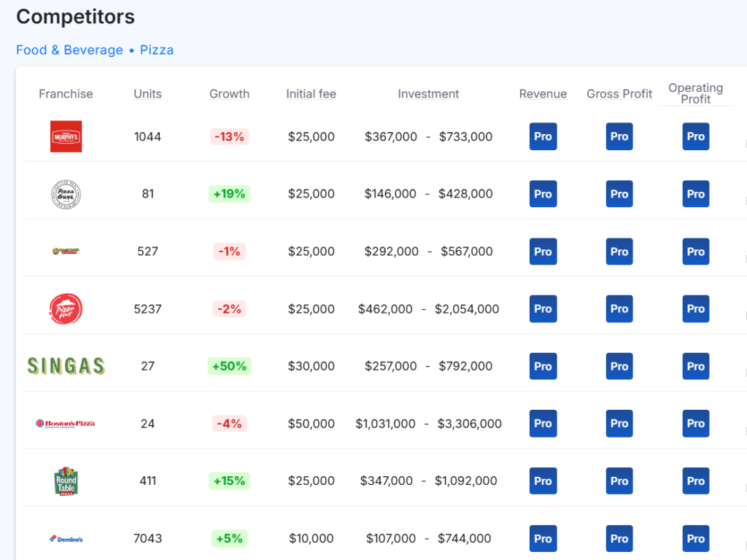Open the Domino's franchise logo
This screenshot has height=560, width=747.
tap(66, 539)
